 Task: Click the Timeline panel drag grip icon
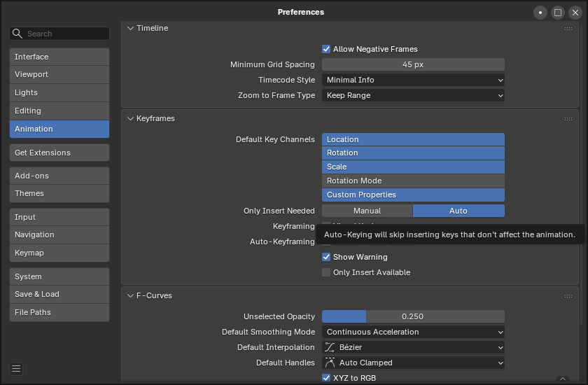coord(568,29)
